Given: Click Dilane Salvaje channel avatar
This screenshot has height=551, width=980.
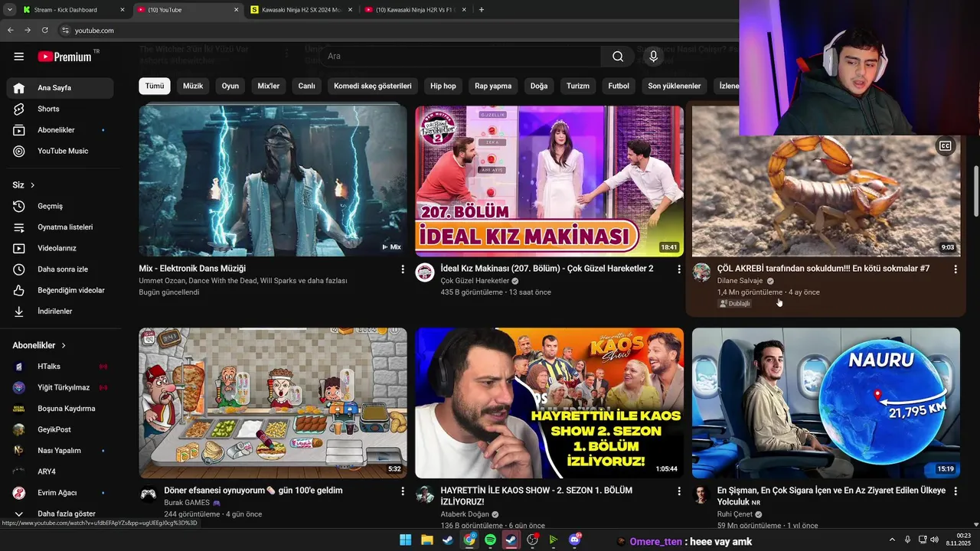Looking at the screenshot, I should (701, 272).
